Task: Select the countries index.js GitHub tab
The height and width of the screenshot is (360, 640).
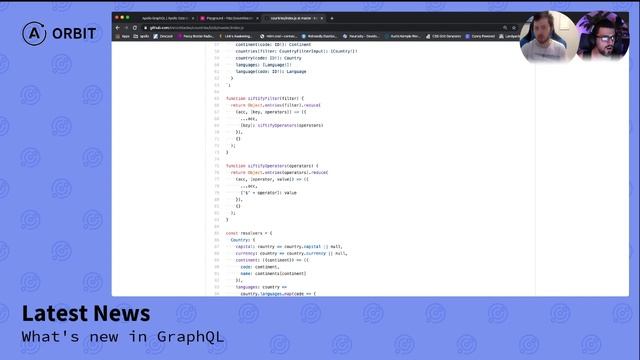Action: tap(293, 18)
